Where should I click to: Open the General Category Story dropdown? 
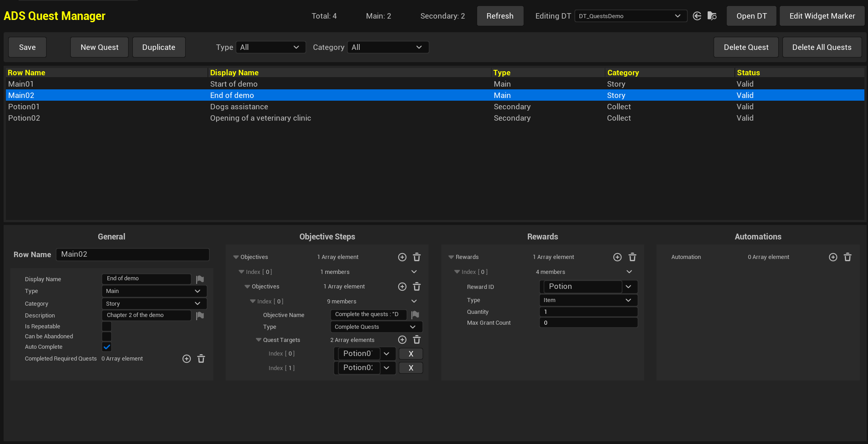coord(154,303)
